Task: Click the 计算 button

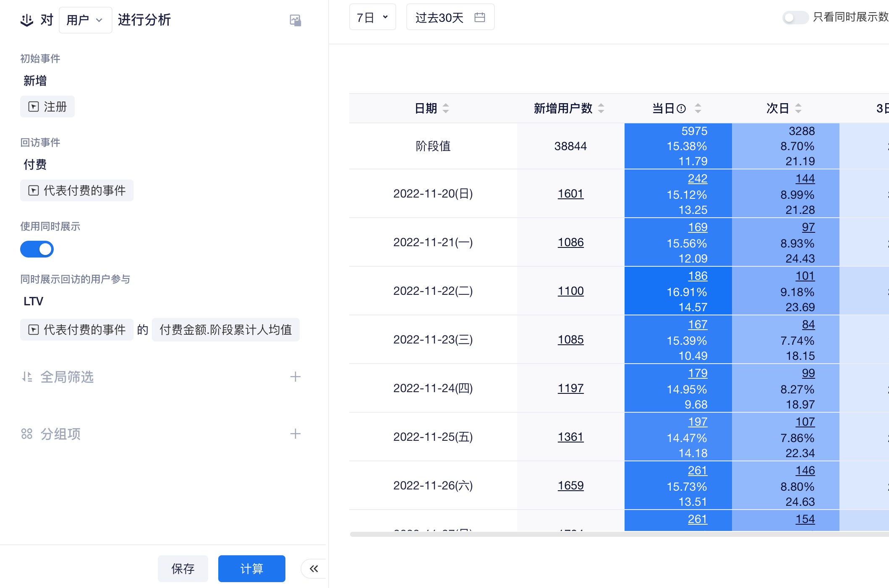Action: [x=252, y=569]
